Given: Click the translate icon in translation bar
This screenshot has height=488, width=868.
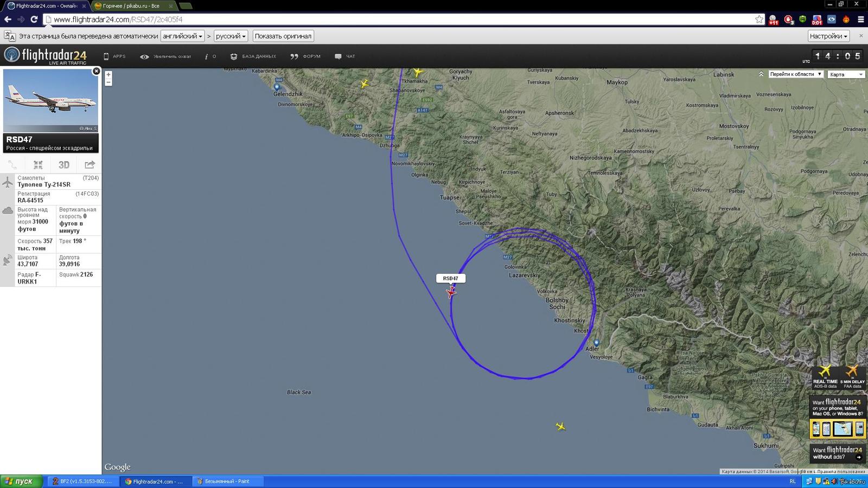Looking at the screenshot, I should pyautogui.click(x=9, y=36).
